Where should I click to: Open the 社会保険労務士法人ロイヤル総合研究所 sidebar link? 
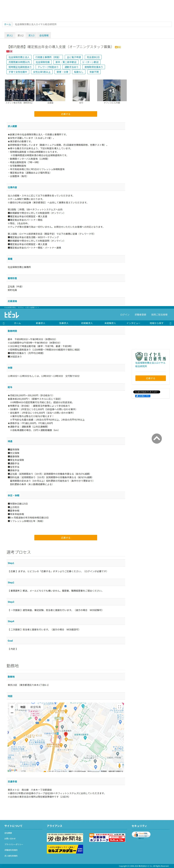click(150, 365)
